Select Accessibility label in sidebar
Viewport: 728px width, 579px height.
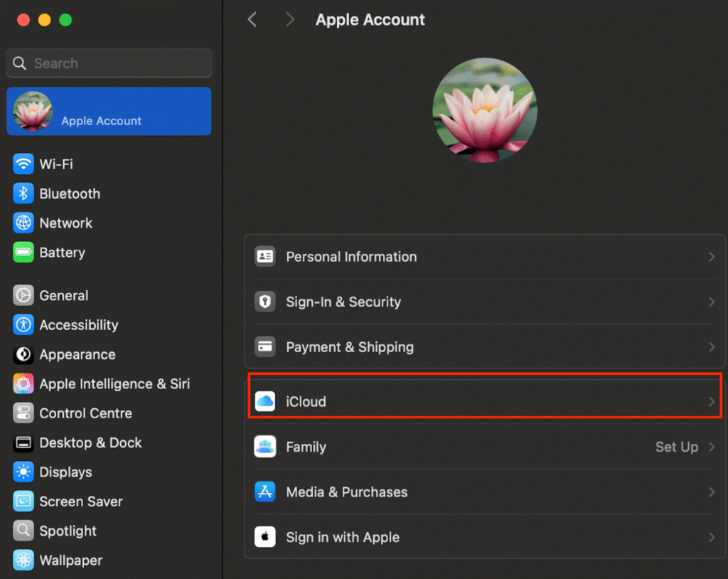[79, 325]
